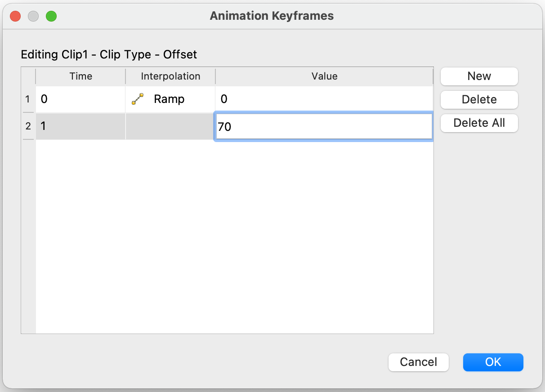Click the Ramp interpolation icon in row 1
The width and height of the screenshot is (545, 392).
click(137, 99)
